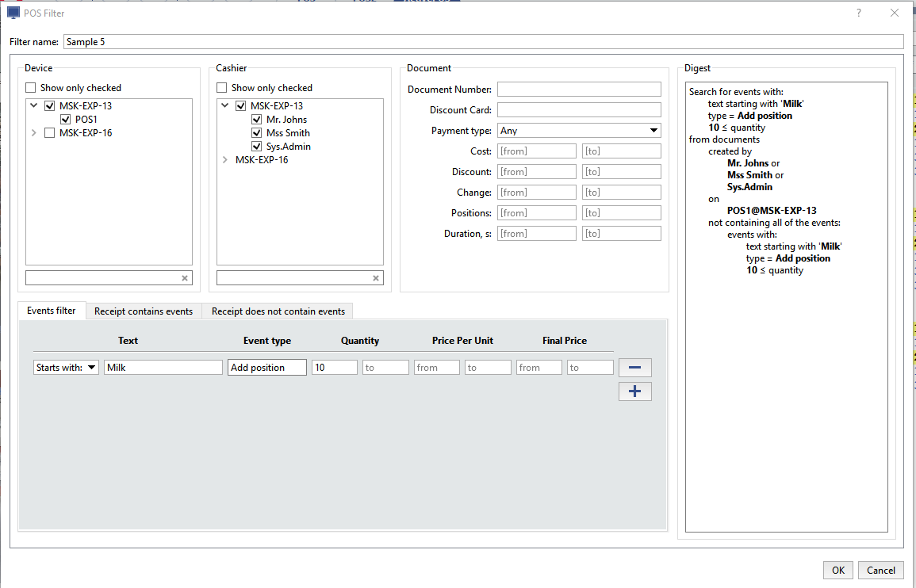
Task: Collapse MSK-EXP-13 in the Device tree
Action: click(33, 106)
